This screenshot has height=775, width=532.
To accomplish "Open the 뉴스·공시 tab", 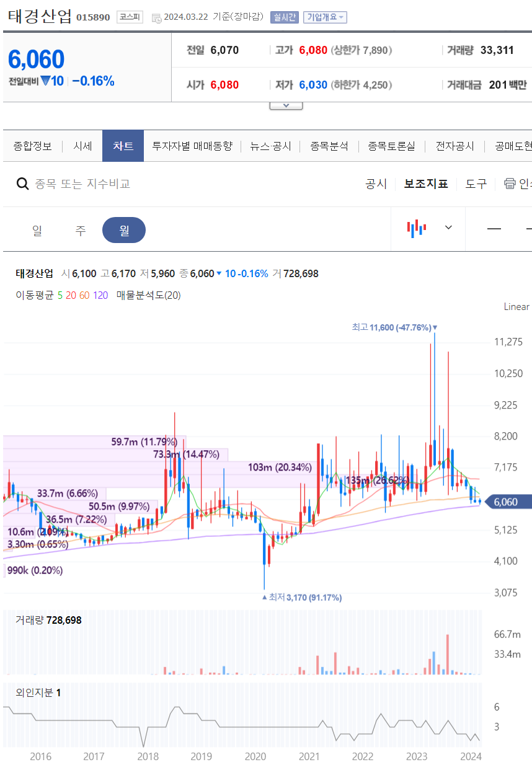I will pyautogui.click(x=270, y=146).
